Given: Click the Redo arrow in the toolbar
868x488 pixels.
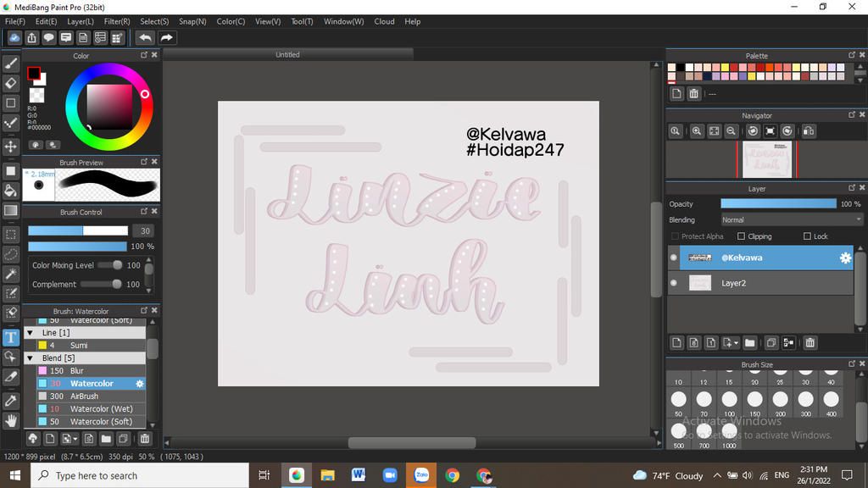Looking at the screenshot, I should pos(166,37).
